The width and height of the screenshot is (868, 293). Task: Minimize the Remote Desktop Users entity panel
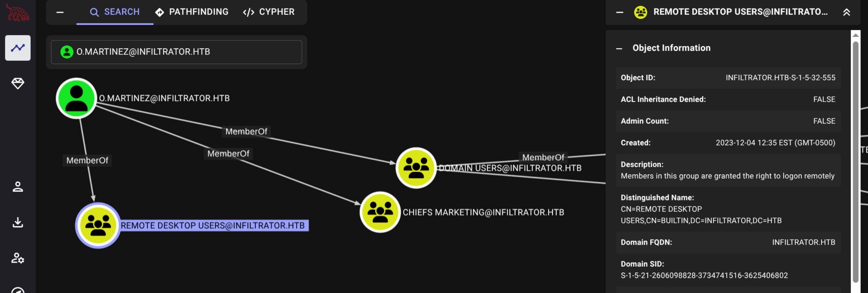point(619,12)
